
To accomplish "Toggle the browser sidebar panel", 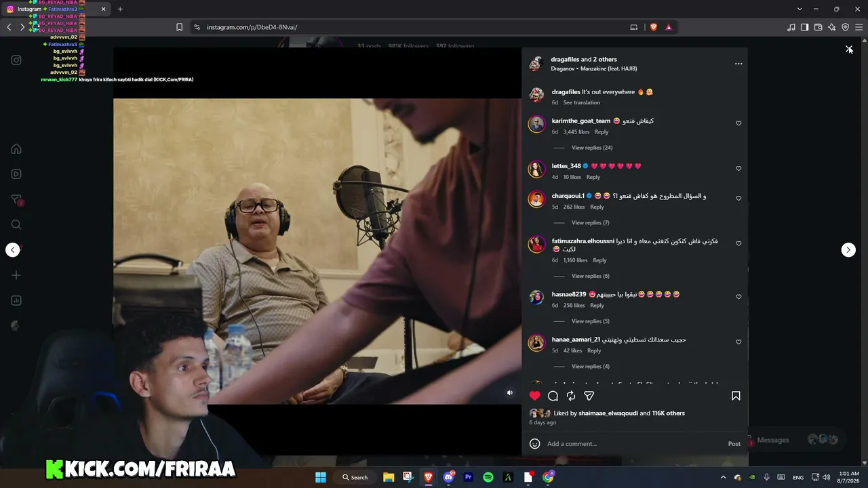I will coord(804,27).
